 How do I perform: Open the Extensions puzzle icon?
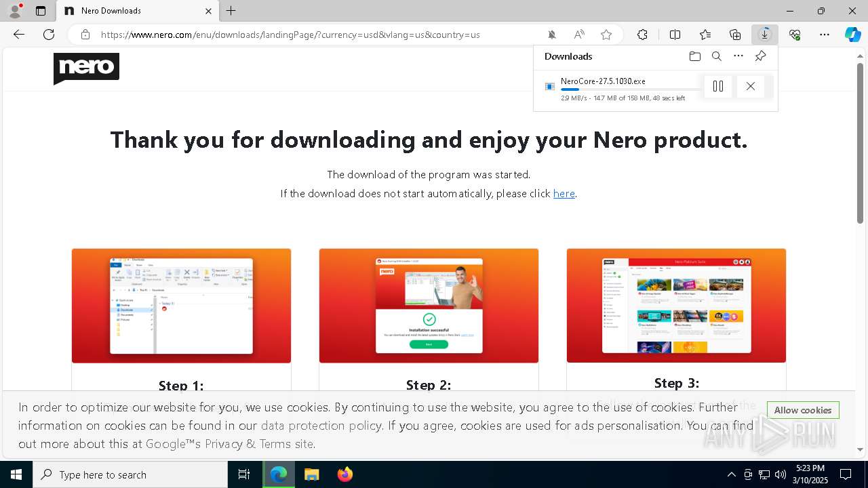coord(643,35)
